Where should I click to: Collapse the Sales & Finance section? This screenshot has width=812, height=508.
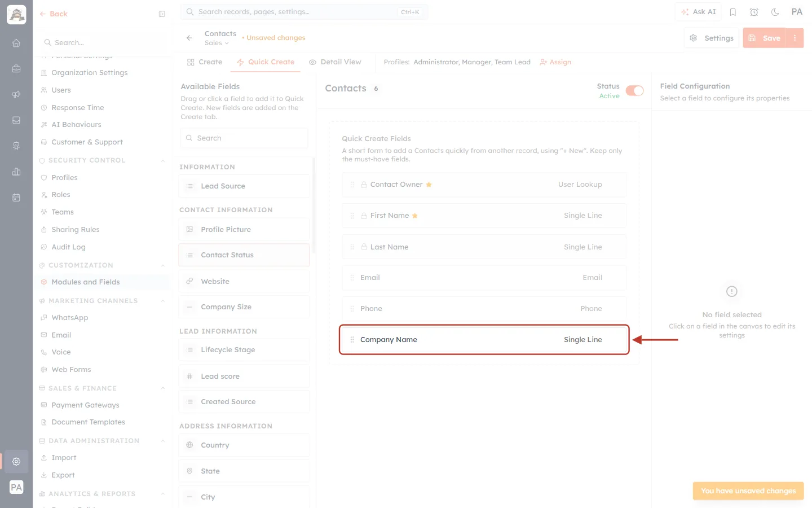click(x=163, y=388)
